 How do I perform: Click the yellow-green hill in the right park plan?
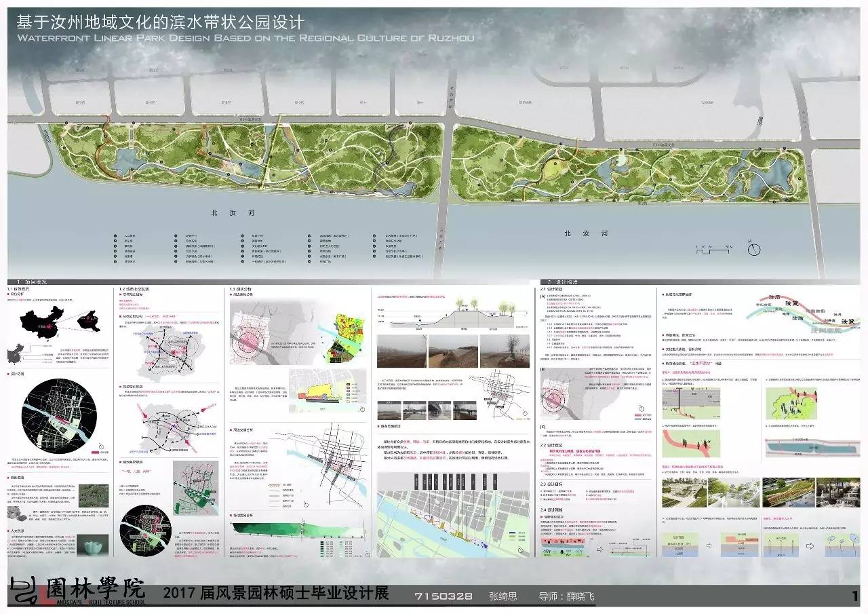556,169
